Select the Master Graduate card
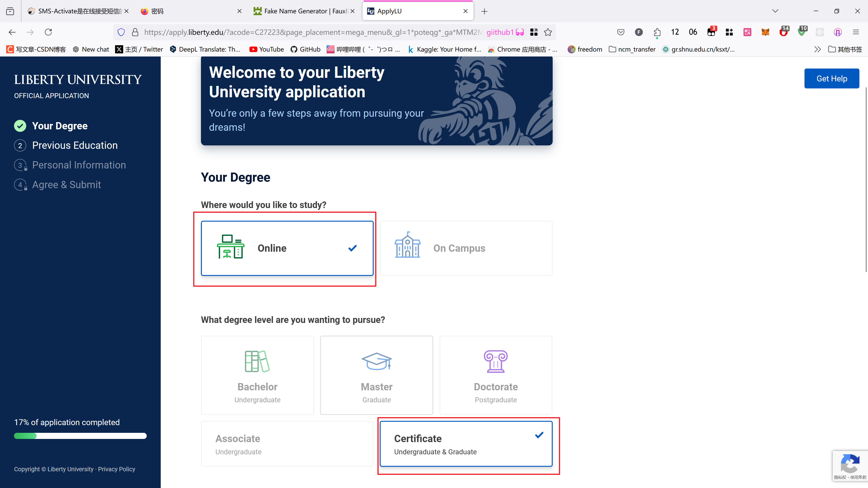This screenshot has width=868, height=488. point(376,375)
